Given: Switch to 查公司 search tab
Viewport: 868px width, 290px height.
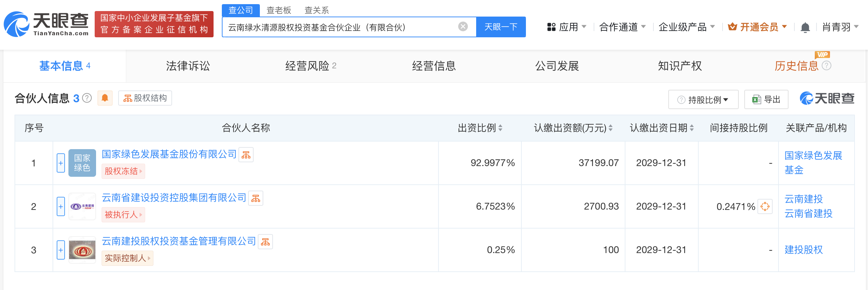Looking at the screenshot, I should point(241,10).
